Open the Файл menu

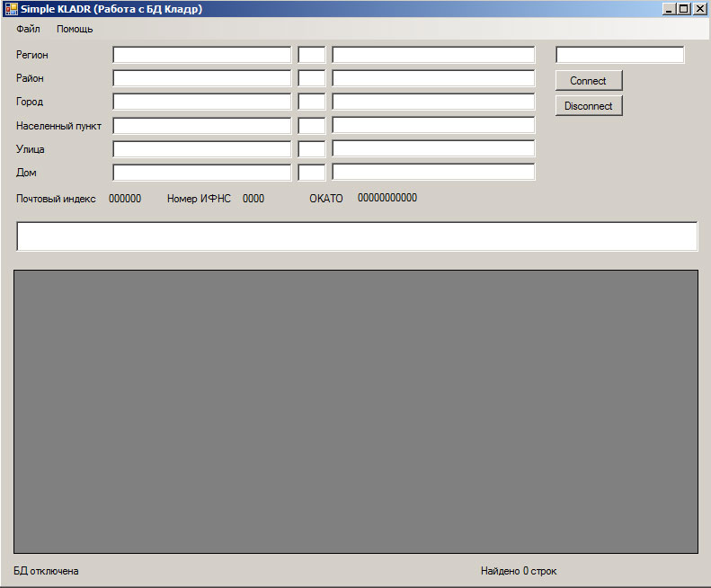tap(28, 29)
